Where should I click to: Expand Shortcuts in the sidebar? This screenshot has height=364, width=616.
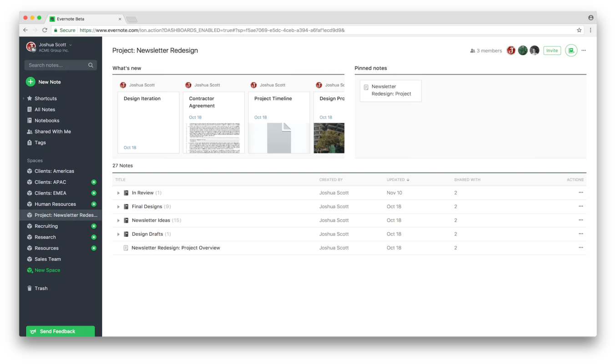(24, 99)
